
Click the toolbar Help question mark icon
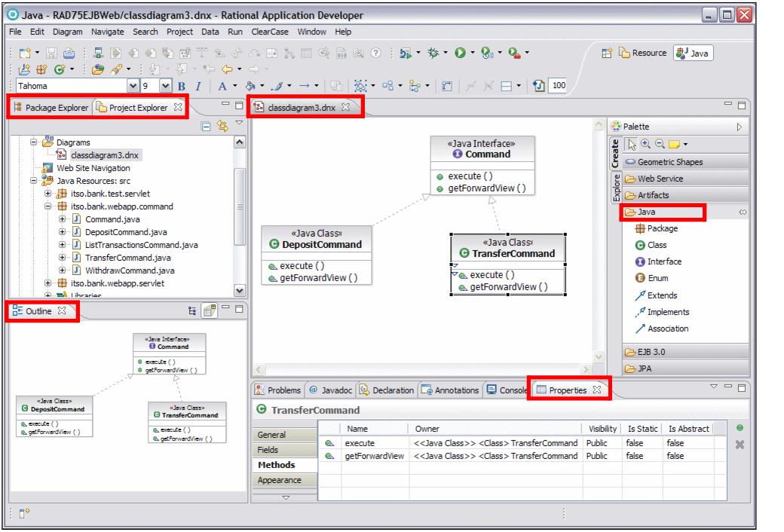pyautogui.click(x=375, y=53)
